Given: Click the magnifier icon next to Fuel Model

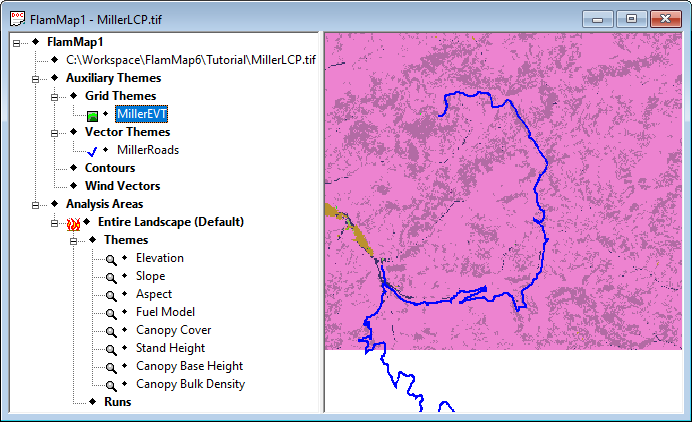Looking at the screenshot, I should (x=111, y=314).
